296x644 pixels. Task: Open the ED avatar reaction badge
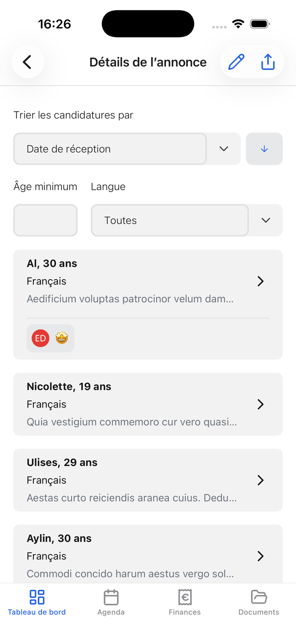pyautogui.click(x=40, y=338)
